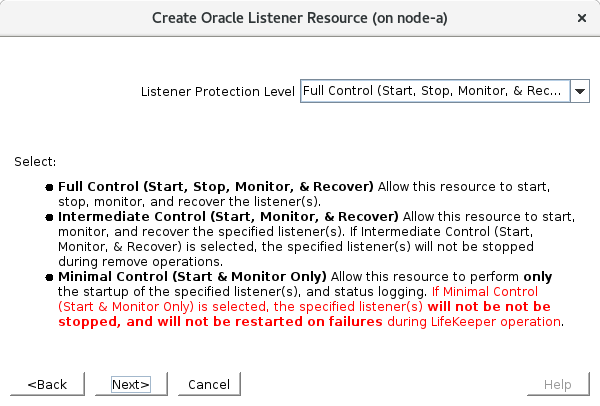Click the bold word 'only' in Minimal description
Viewport: 600px width, 406px height.
point(535,275)
